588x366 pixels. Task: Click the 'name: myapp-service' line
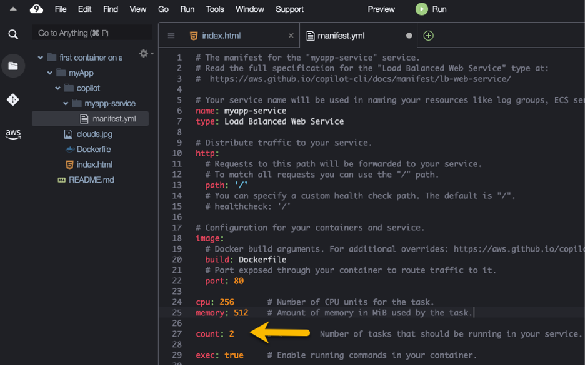pos(241,111)
